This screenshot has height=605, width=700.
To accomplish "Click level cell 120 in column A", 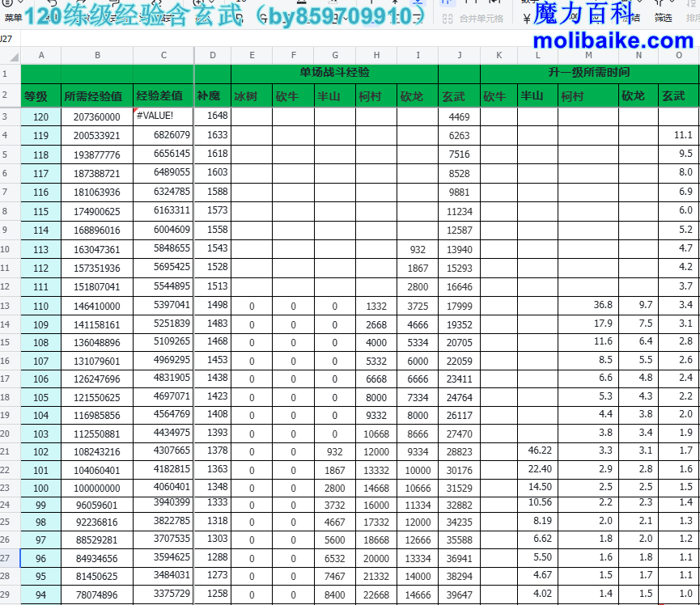I will (x=41, y=117).
